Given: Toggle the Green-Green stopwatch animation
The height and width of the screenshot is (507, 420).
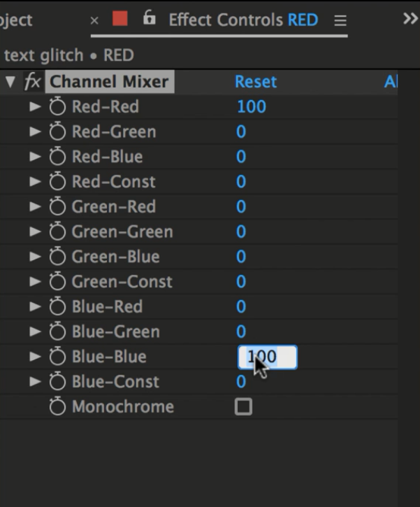Looking at the screenshot, I should [57, 231].
